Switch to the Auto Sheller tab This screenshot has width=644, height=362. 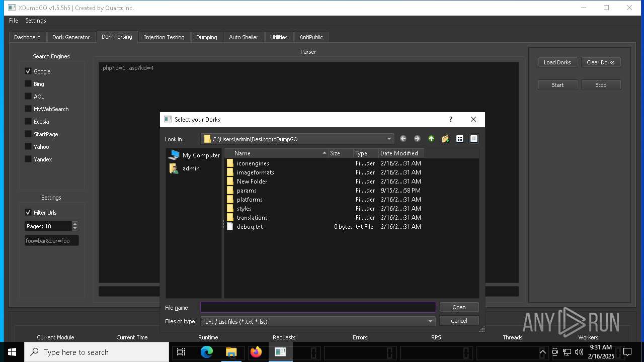click(244, 37)
